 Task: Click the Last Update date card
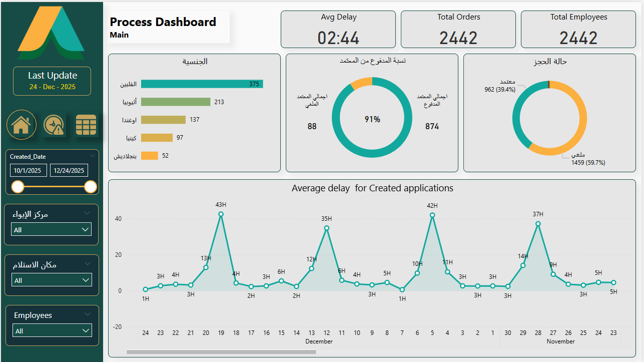[52, 81]
